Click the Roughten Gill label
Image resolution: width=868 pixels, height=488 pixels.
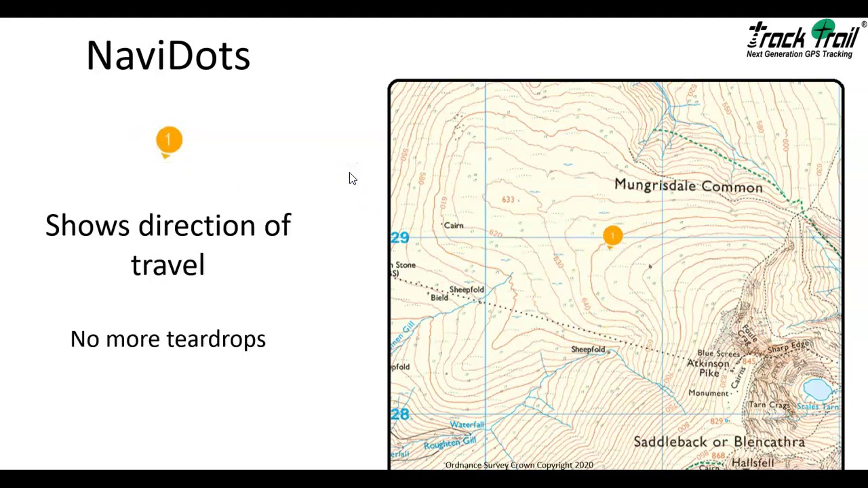(x=450, y=443)
